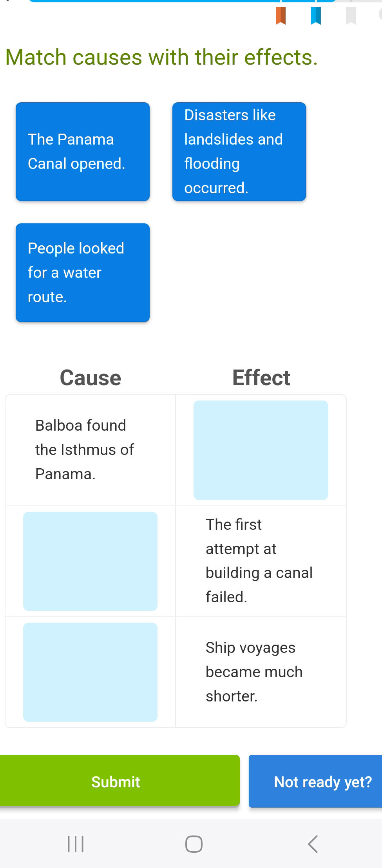Tap empty Effect slot beside Balboa cause
The width and height of the screenshot is (382, 868).
261,449
